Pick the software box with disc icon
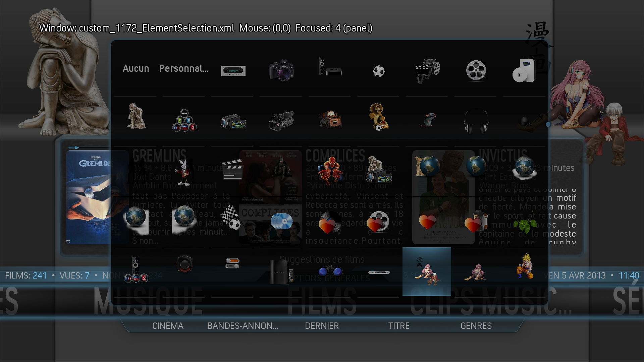 tap(524, 70)
